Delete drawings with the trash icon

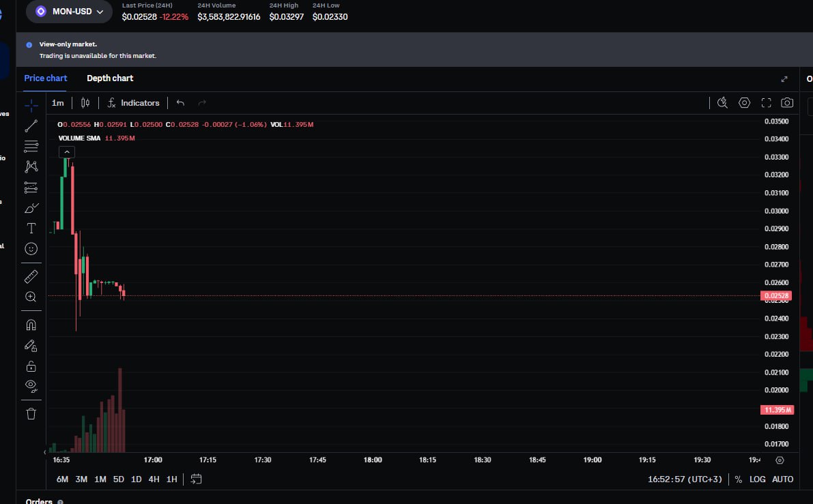pyautogui.click(x=31, y=413)
